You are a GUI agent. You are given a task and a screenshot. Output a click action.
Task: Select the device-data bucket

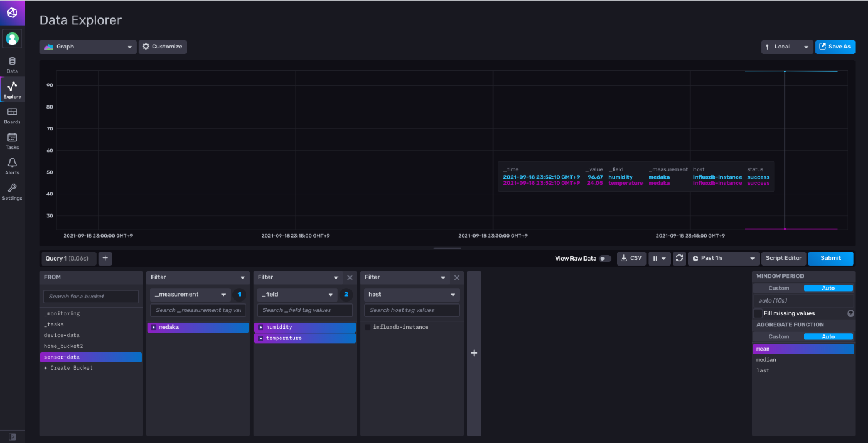(x=91, y=335)
